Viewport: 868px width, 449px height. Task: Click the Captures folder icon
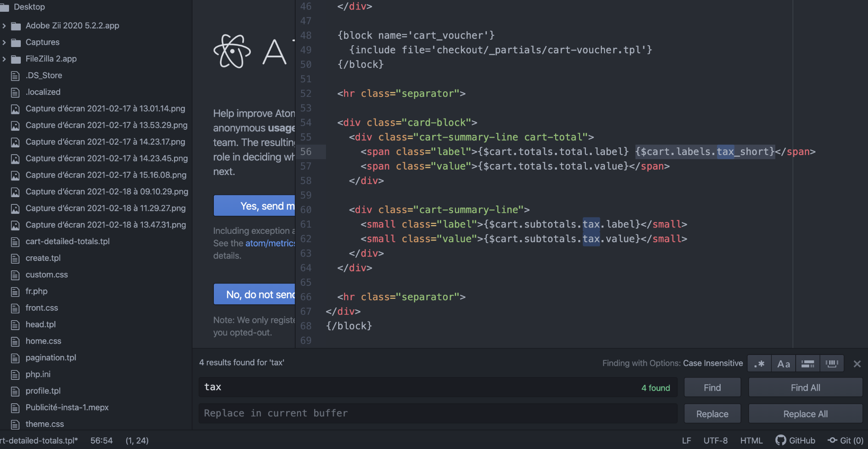click(x=16, y=43)
